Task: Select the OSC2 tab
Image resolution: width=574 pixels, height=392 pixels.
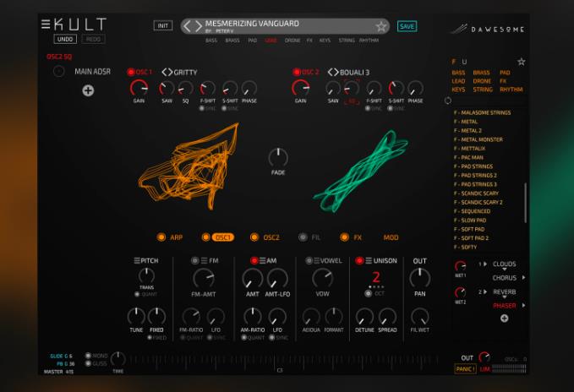Action: click(x=271, y=237)
